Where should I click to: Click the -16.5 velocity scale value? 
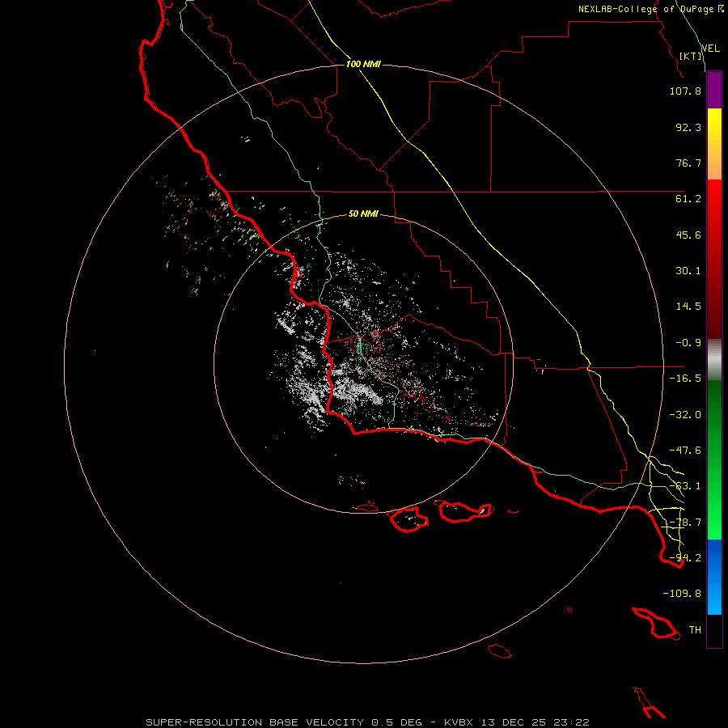[685, 379]
